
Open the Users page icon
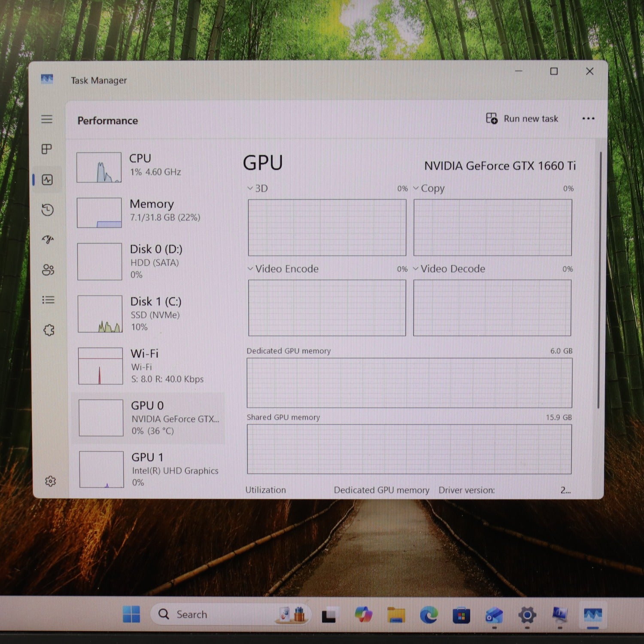(48, 270)
